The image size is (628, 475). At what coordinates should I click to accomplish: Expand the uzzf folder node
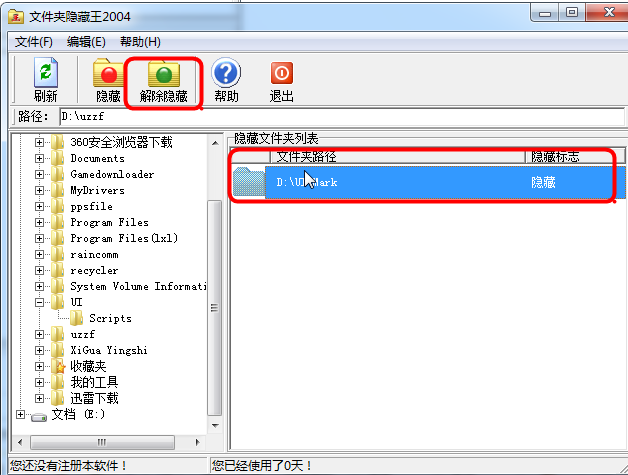tap(39, 334)
